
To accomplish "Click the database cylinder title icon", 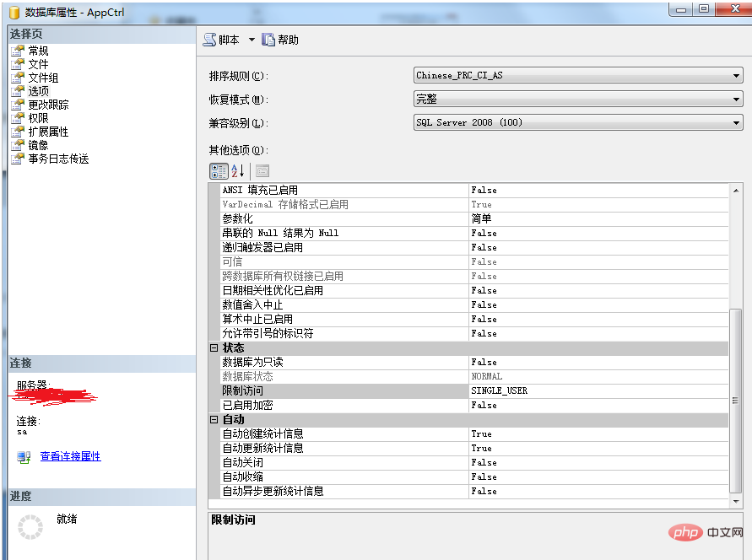I will 15,13.
